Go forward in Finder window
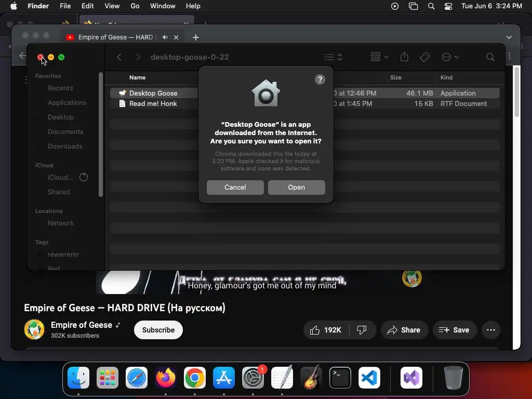The image size is (532, 399). coord(138,57)
